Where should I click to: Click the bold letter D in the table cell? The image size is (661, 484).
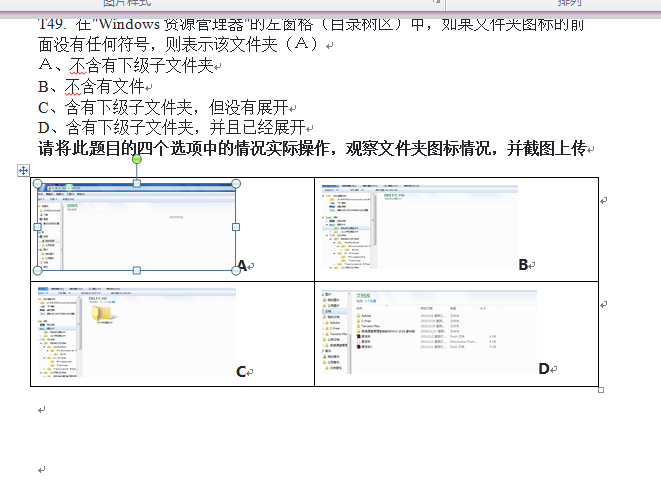pos(544,369)
